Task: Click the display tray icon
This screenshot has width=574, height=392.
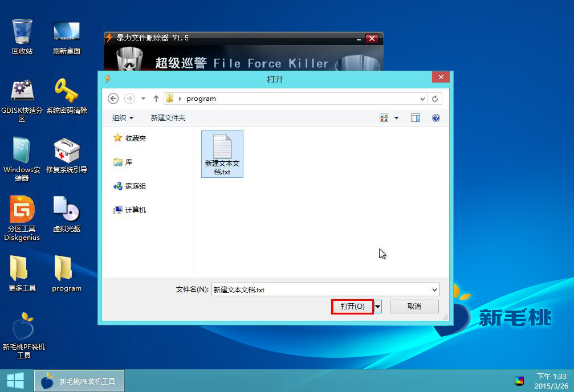Action: (x=519, y=381)
